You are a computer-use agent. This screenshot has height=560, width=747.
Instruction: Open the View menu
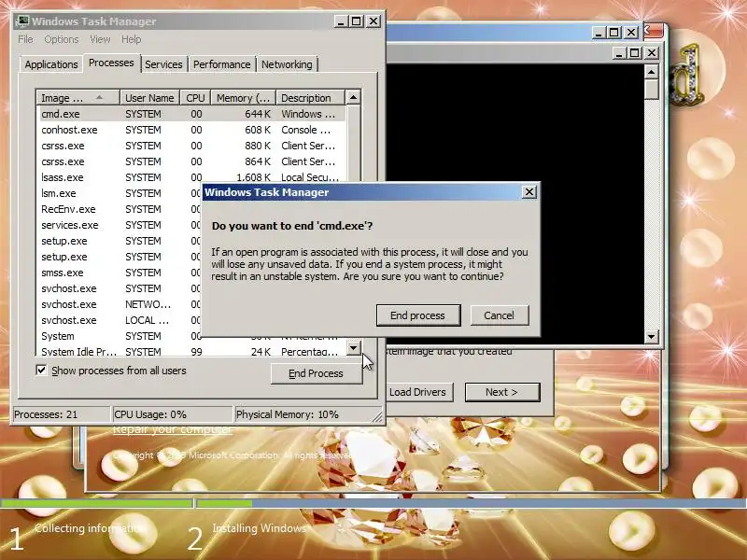point(100,39)
